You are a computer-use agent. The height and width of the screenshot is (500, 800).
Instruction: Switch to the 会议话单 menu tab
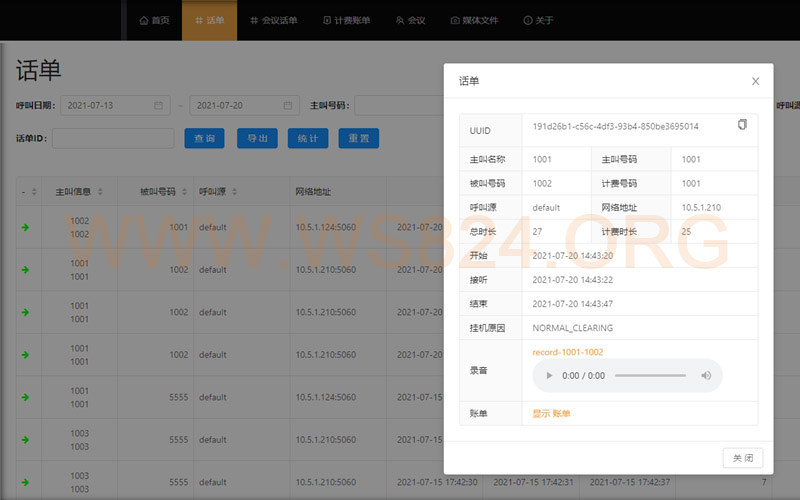(273, 20)
